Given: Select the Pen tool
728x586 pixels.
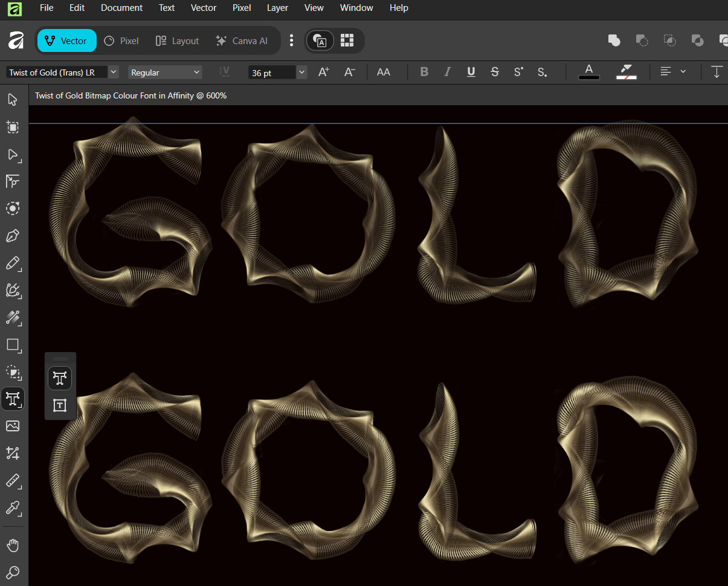Looking at the screenshot, I should coord(13,236).
